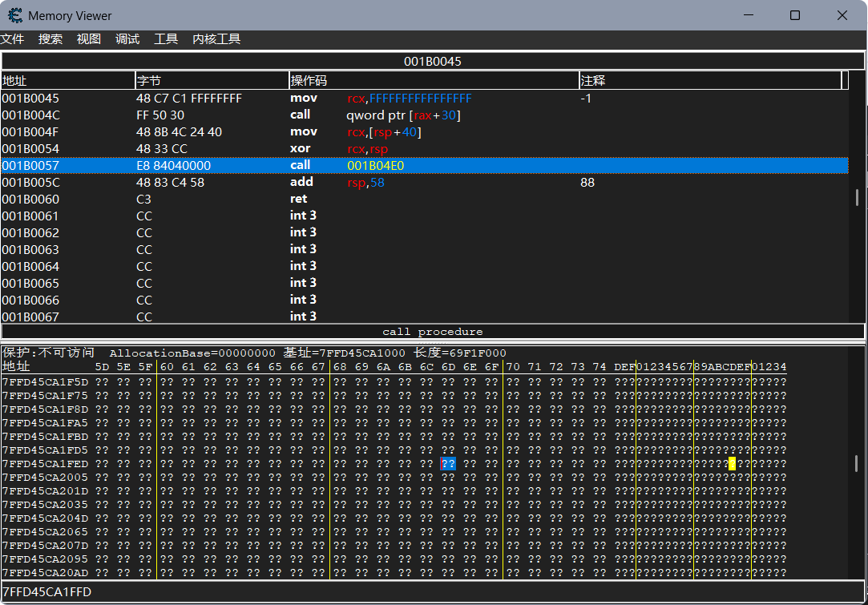Click the yellow highlighted character in ASCII column
This screenshot has height=605, width=868.
click(x=732, y=464)
